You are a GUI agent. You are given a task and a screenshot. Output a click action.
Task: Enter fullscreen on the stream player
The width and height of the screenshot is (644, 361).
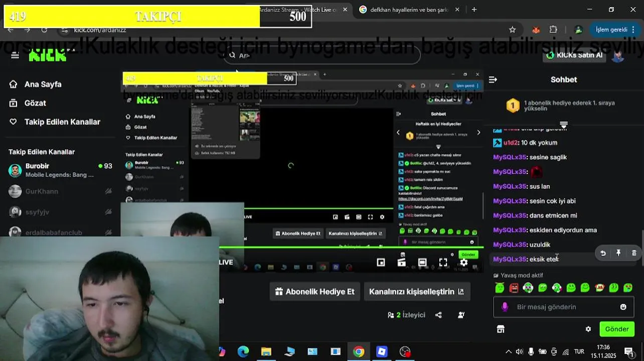point(443,262)
